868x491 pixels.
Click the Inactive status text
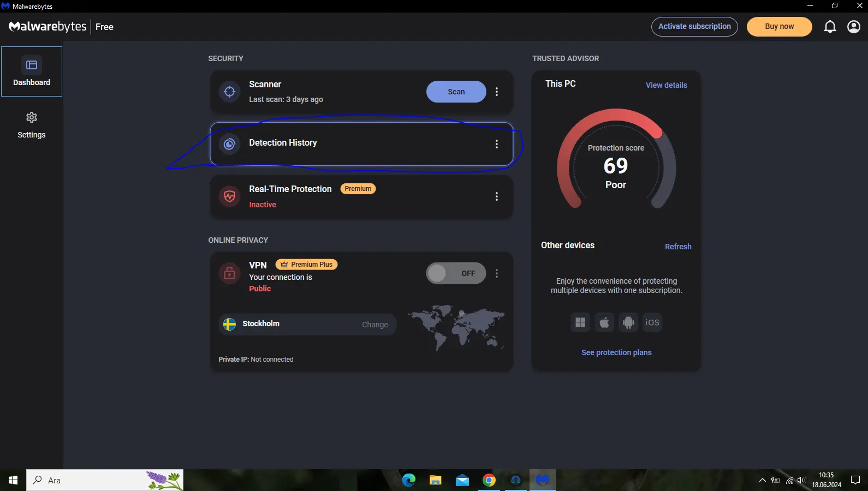[x=263, y=205]
